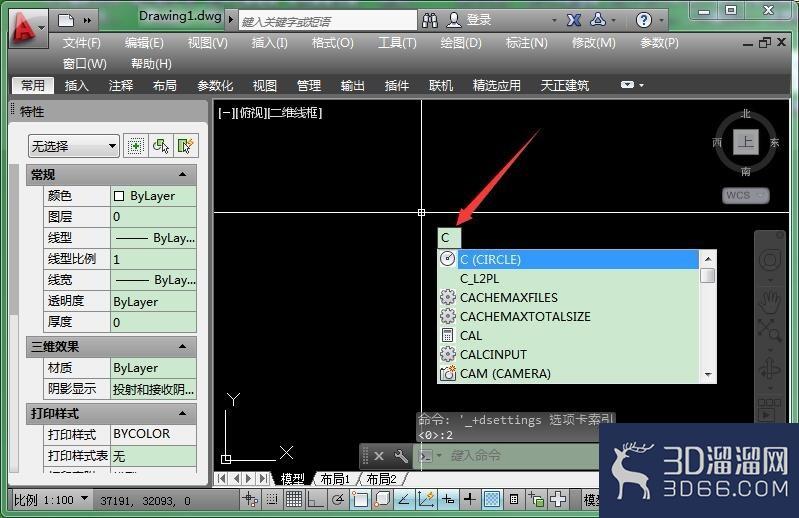Click the binoculars search icon
This screenshot has height=518, width=799.
[x=430, y=20]
